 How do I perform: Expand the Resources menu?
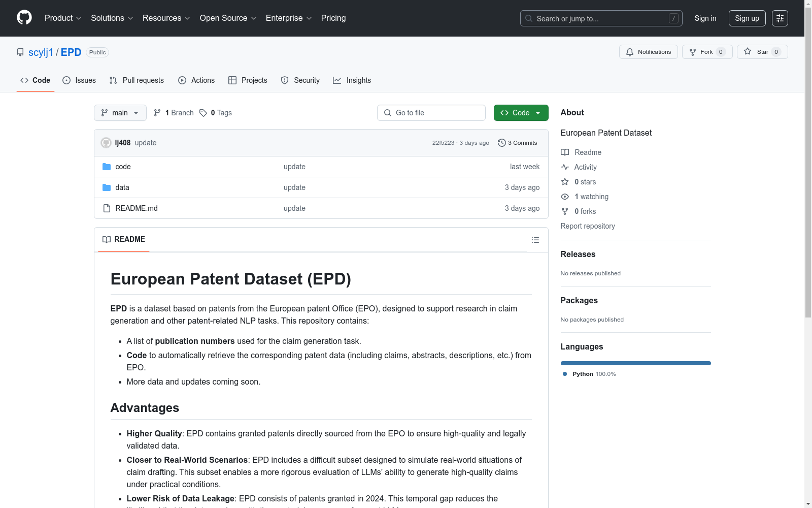coord(166,18)
